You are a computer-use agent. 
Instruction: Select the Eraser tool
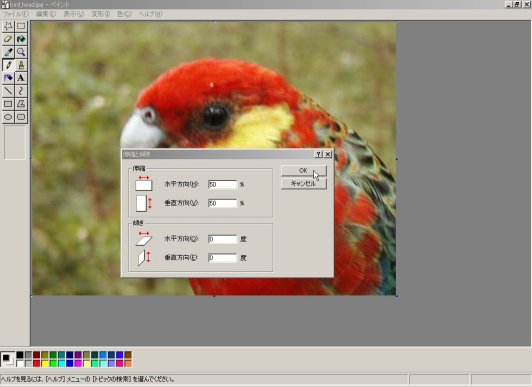point(8,39)
